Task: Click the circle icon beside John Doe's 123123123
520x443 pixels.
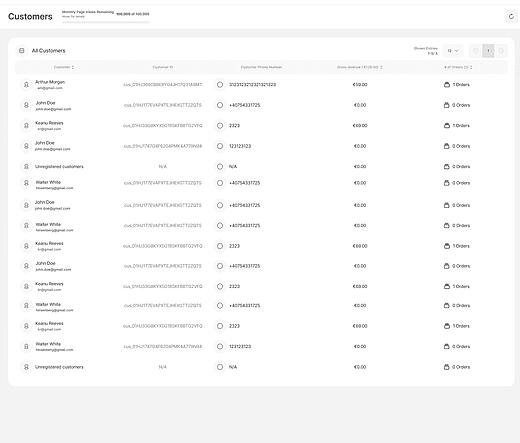Action: (x=220, y=146)
